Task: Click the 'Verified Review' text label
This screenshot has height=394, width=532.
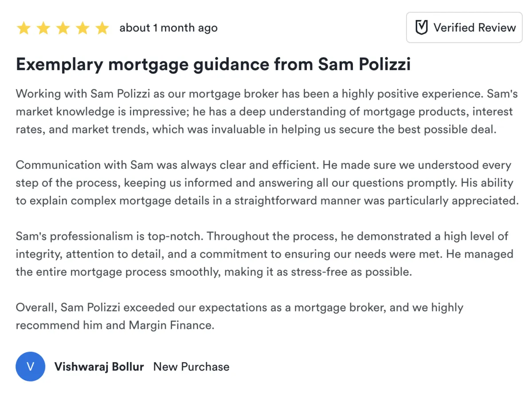Action: tap(474, 28)
